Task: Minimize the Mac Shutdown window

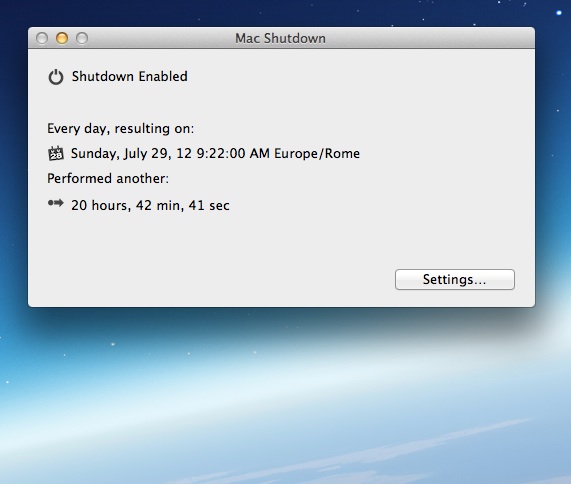Action: tap(62, 38)
